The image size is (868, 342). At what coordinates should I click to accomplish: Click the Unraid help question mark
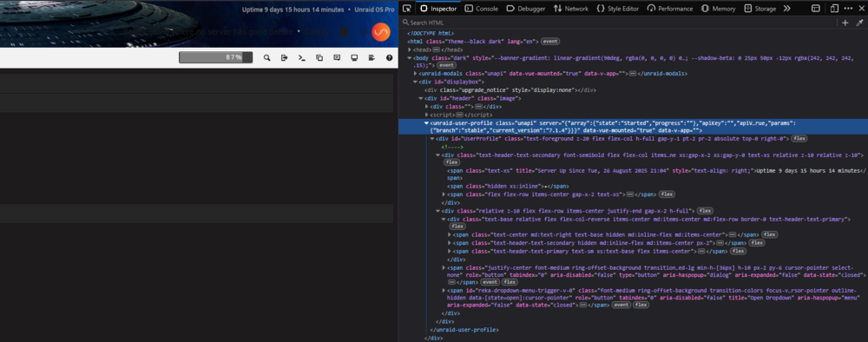[389, 57]
